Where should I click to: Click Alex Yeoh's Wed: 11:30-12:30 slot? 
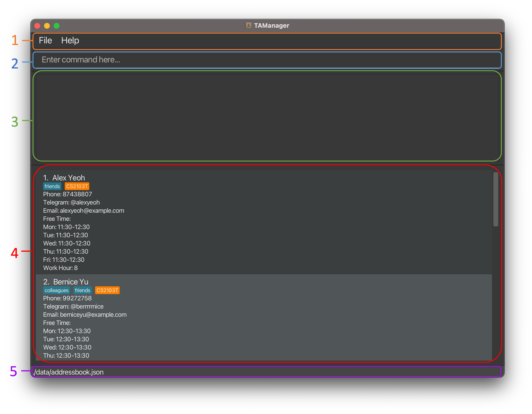pos(67,243)
